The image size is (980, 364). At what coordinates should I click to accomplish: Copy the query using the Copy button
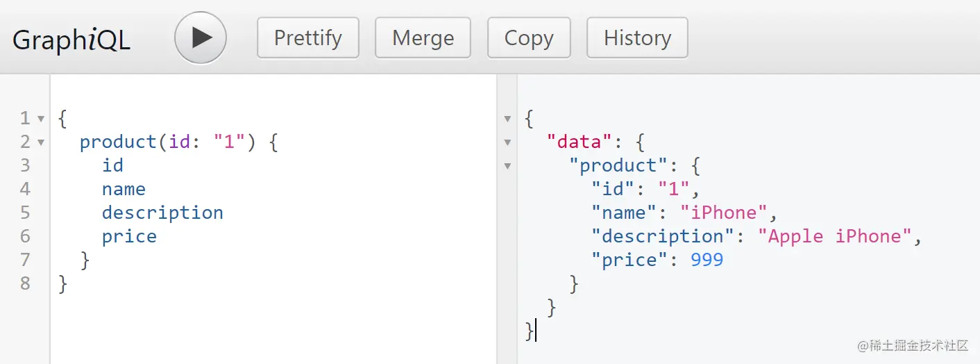529,38
